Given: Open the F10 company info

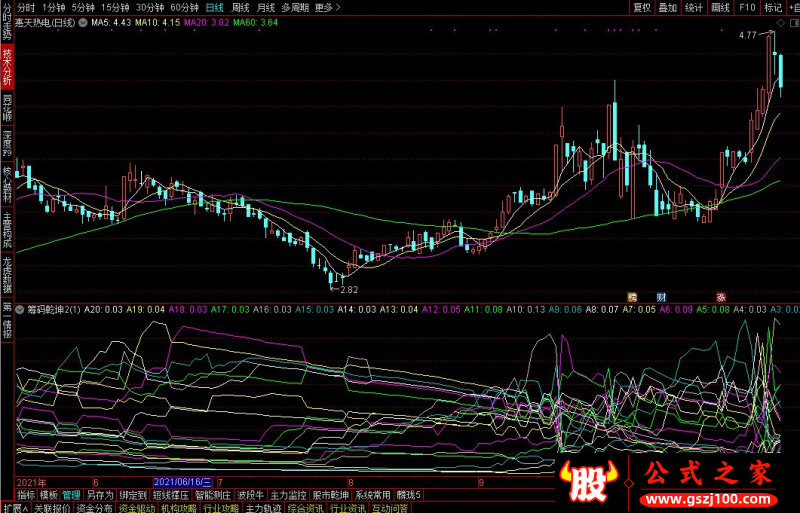Looking at the screenshot, I should (747, 7).
